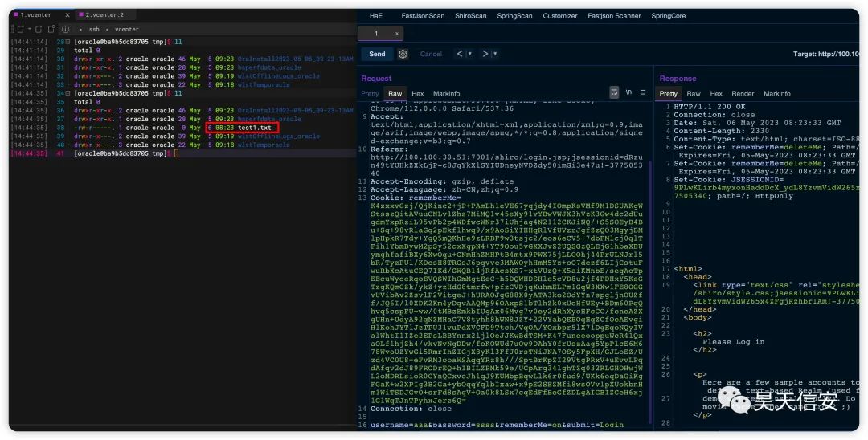The height and width of the screenshot is (440, 868).
Task: Click the third window icon in terminal toolbar
Action: point(51,29)
